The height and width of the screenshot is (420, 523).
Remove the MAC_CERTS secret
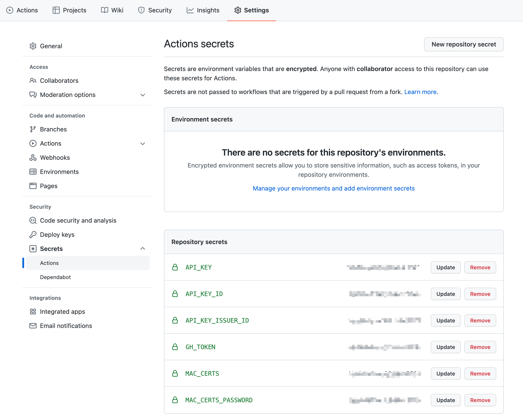pos(480,373)
